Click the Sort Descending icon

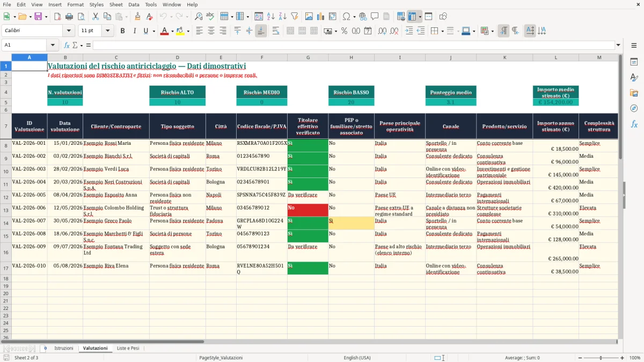[x=282, y=17]
